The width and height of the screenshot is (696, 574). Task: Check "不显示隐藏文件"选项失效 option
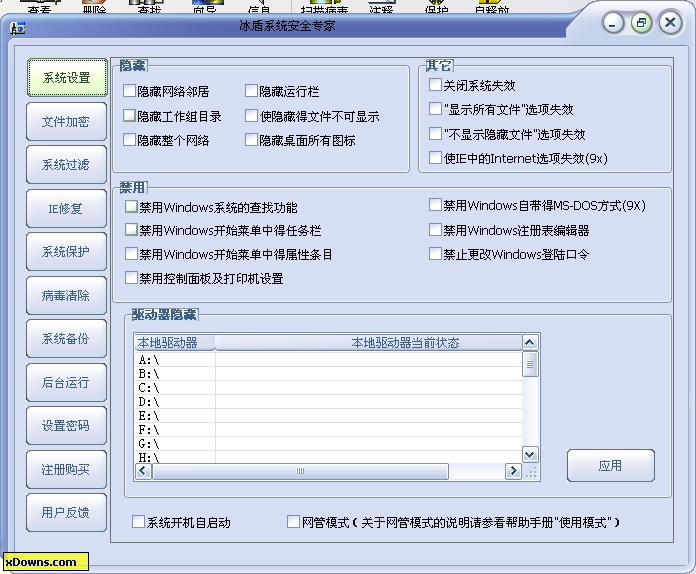pos(435,134)
